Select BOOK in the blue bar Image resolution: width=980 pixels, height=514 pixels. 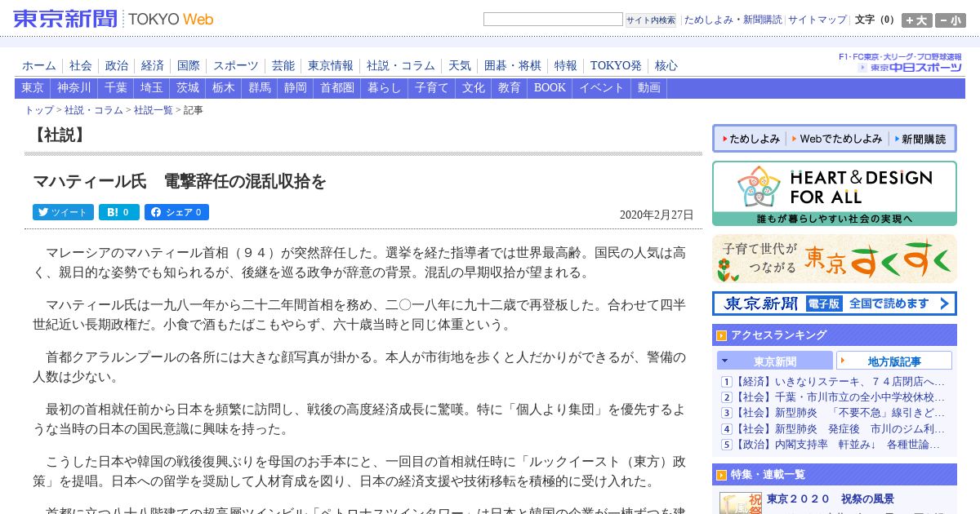pyautogui.click(x=550, y=88)
